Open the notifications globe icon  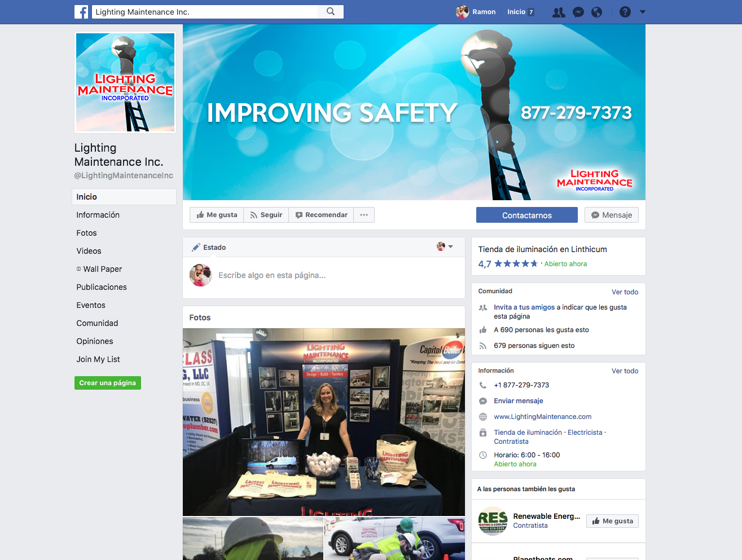click(x=597, y=12)
